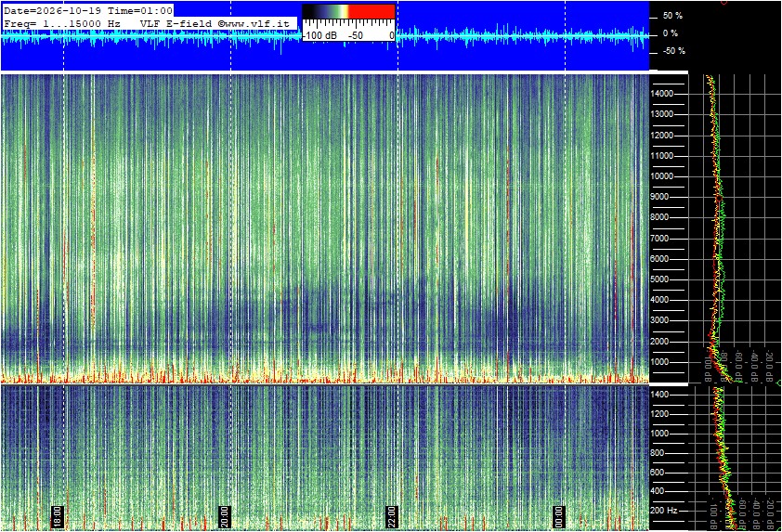Click the '-50 %' amplitude label
This screenshot has width=782, height=532.
(673, 51)
